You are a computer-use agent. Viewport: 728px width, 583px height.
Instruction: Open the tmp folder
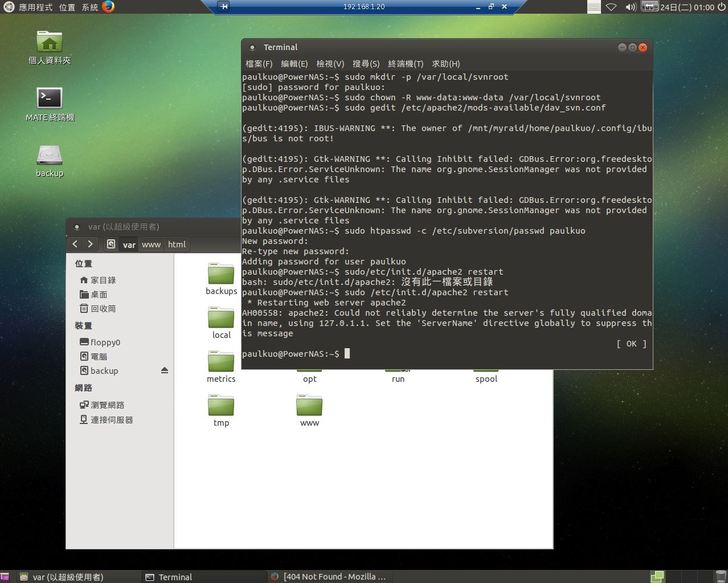click(221, 408)
